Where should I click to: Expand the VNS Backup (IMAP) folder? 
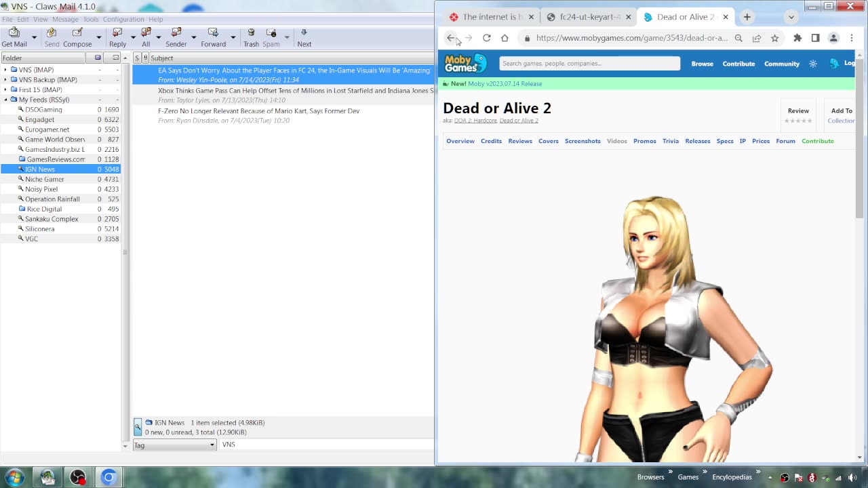click(x=5, y=79)
